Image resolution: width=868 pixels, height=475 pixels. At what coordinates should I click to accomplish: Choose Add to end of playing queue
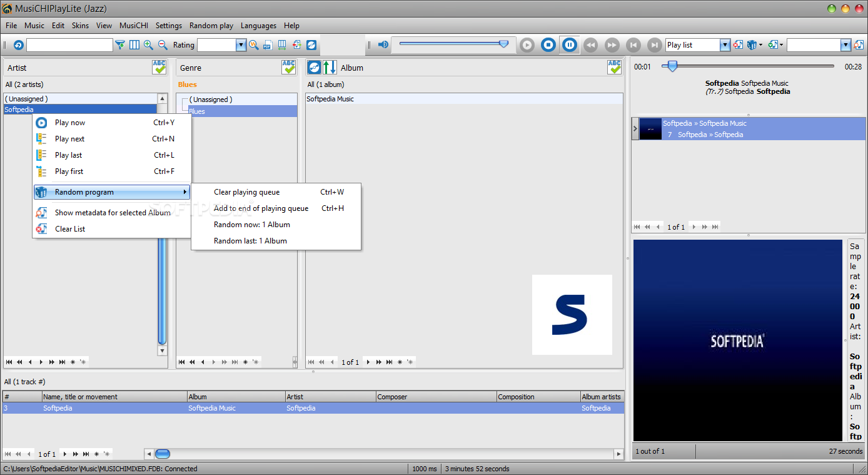click(276, 208)
